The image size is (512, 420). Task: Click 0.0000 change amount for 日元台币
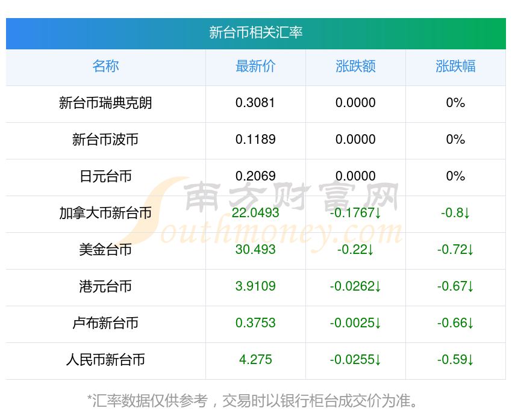coord(355,176)
